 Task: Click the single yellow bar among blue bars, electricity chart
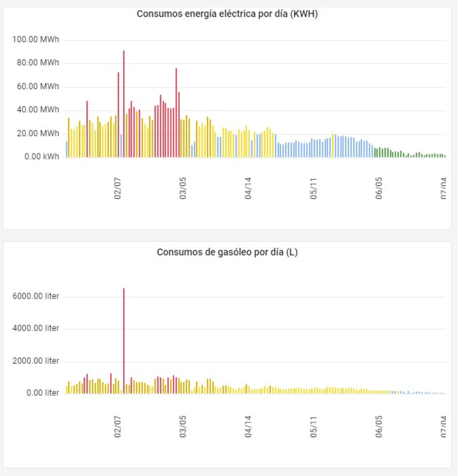pyautogui.click(x=333, y=145)
